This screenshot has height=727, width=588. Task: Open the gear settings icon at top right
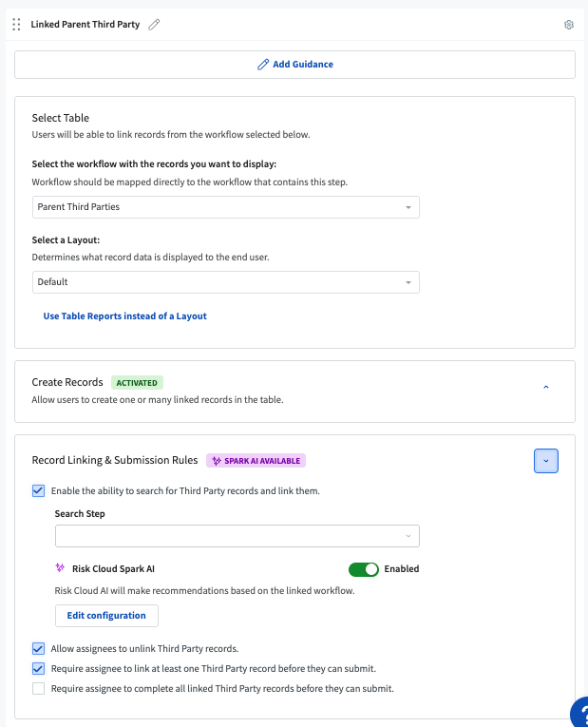(x=569, y=25)
